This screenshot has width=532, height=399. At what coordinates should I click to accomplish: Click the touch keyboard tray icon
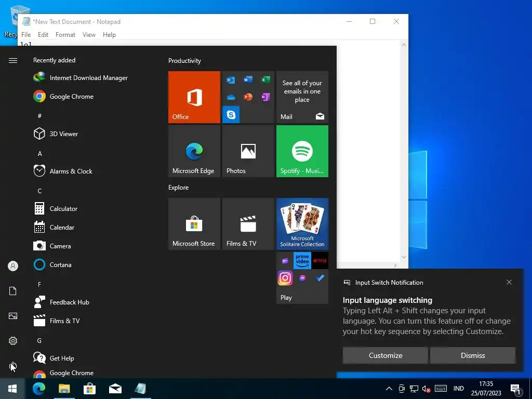tap(441, 389)
